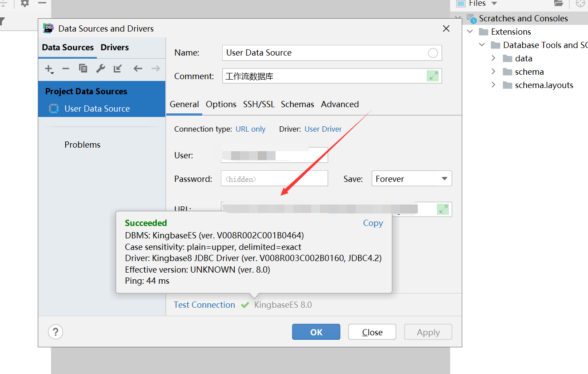Open the SSH/SSL tab

pos(259,105)
